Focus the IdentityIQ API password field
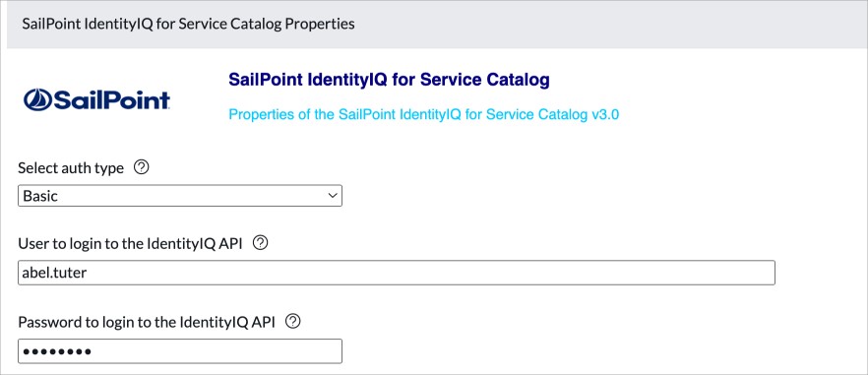The height and width of the screenshot is (375, 868). tap(180, 351)
